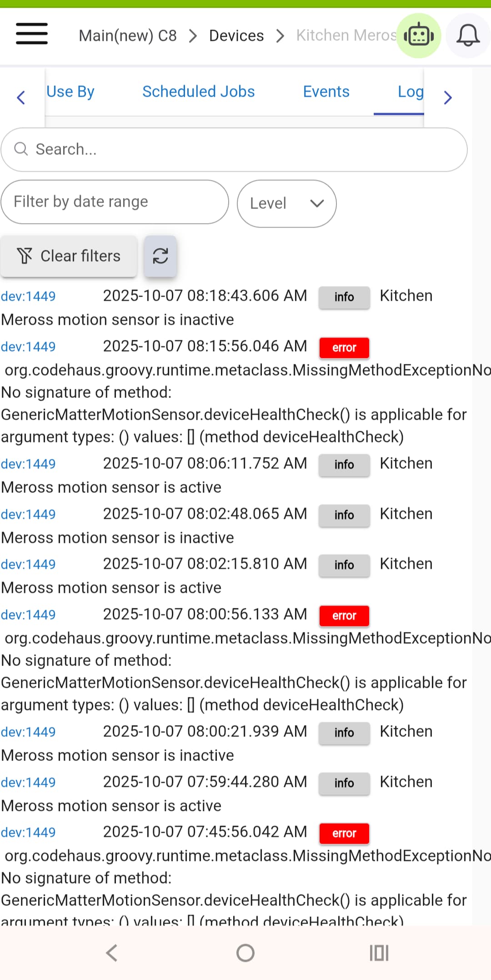Expand the Level filter dropdown
The image size is (491, 980).
coord(286,204)
